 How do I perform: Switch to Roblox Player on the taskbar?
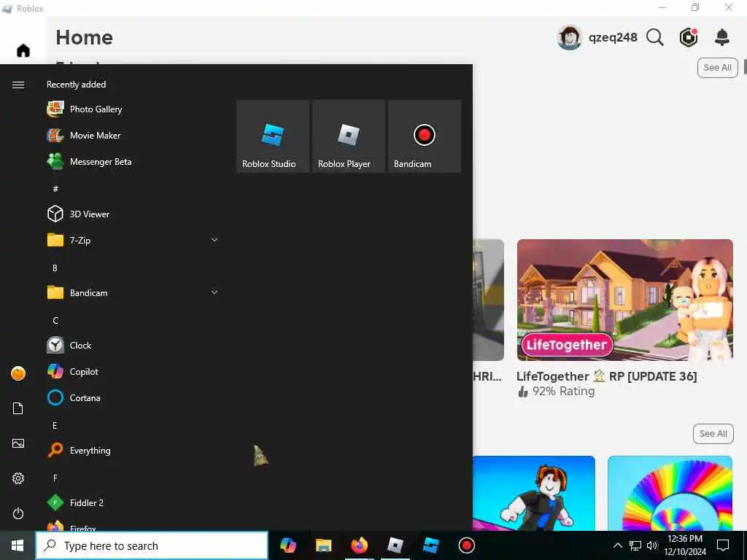coord(395,545)
